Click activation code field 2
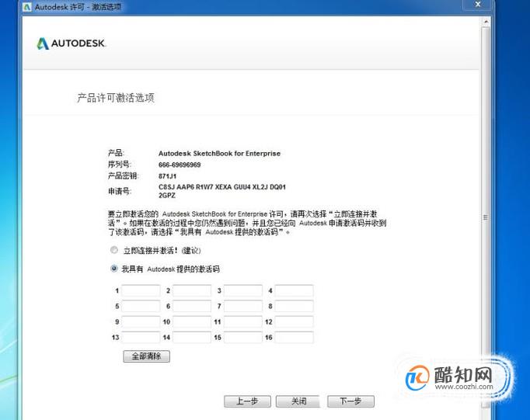 (192, 290)
